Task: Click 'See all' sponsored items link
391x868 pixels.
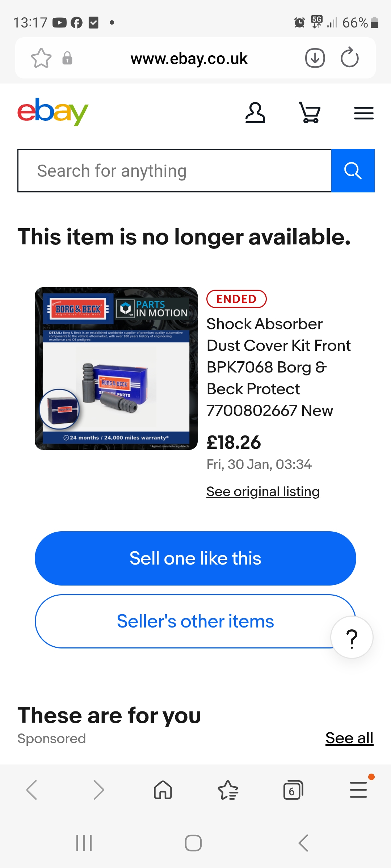Action: (349, 738)
